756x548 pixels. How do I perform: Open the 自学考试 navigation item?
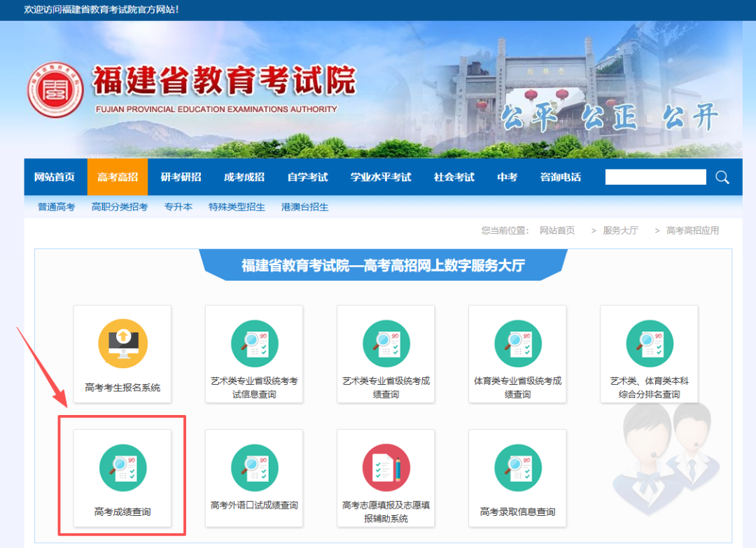[307, 177]
